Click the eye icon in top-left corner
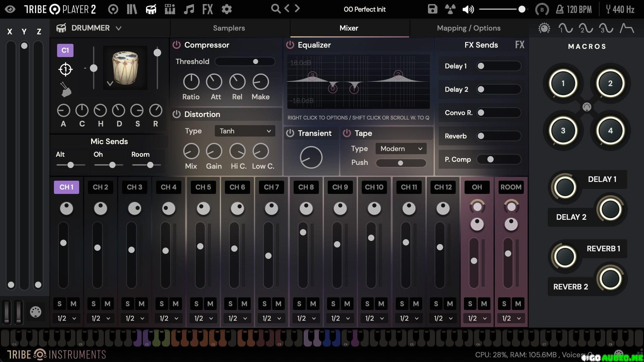 pyautogui.click(x=10, y=9)
